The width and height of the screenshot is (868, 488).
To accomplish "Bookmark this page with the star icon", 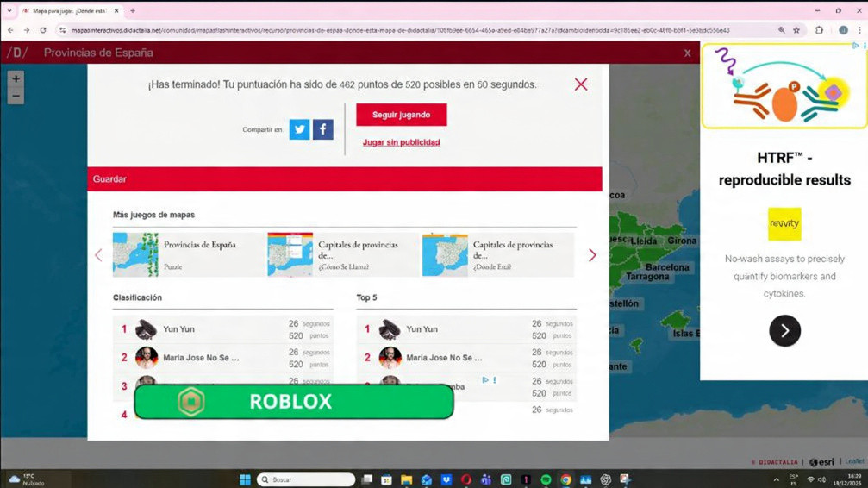I will 796,30.
